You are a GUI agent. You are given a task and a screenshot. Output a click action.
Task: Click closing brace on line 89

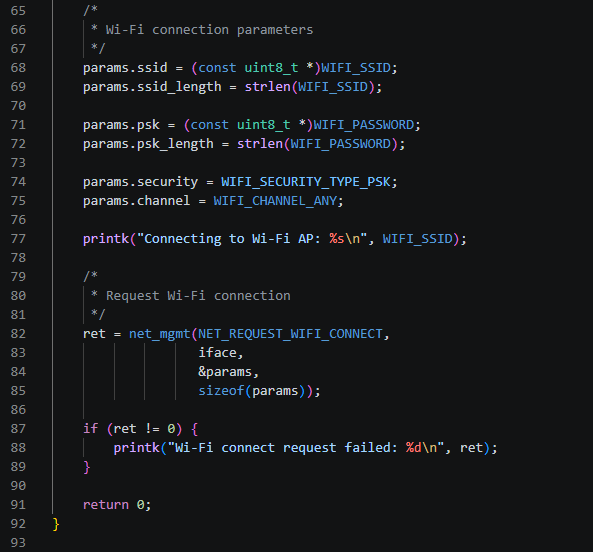[x=87, y=467]
